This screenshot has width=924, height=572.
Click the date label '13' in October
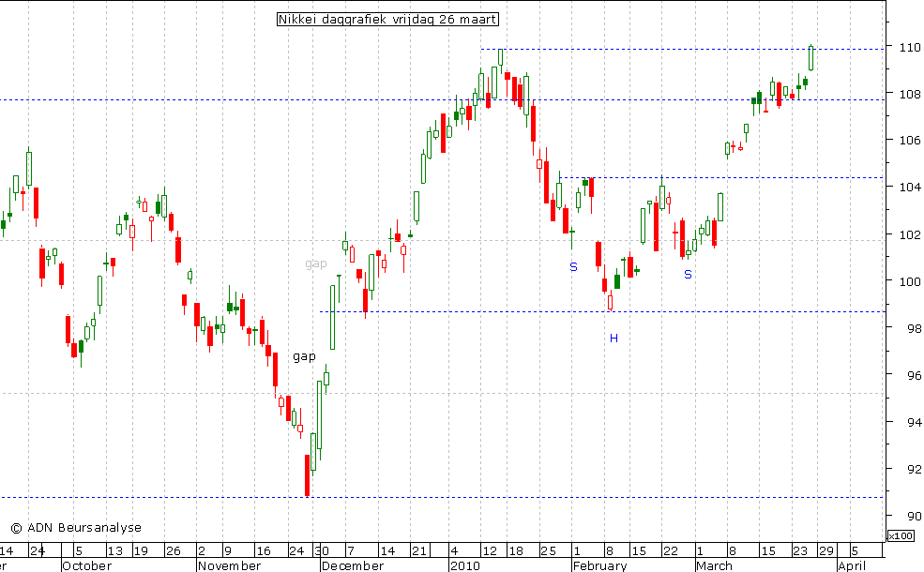pos(114,551)
